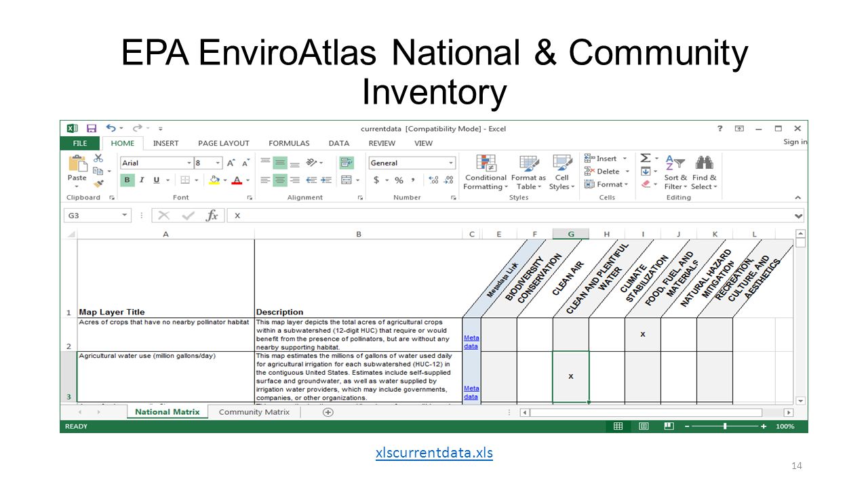
Task: Click the Borders icon
Action: (184, 180)
